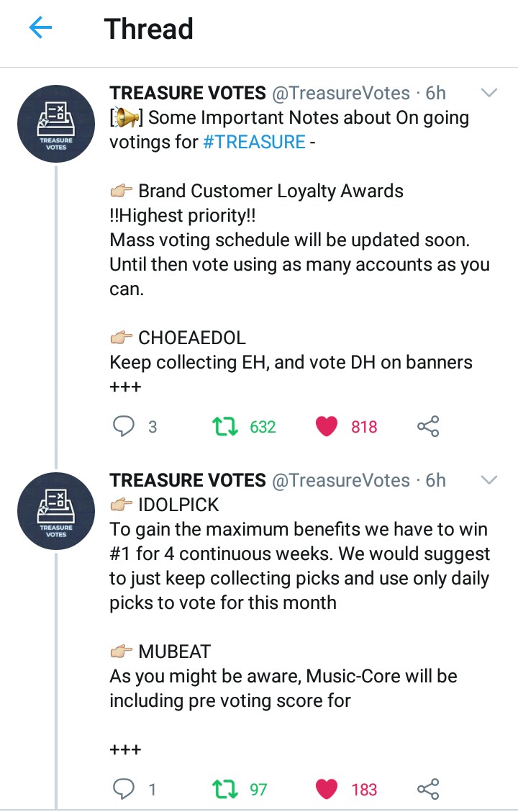Share the first tweet about voting notes

pyautogui.click(x=428, y=427)
